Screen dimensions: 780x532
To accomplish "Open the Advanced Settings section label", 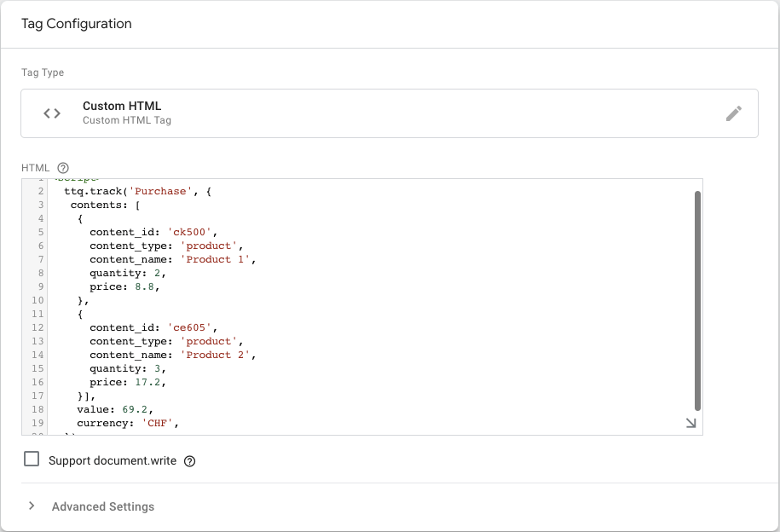I will (103, 506).
